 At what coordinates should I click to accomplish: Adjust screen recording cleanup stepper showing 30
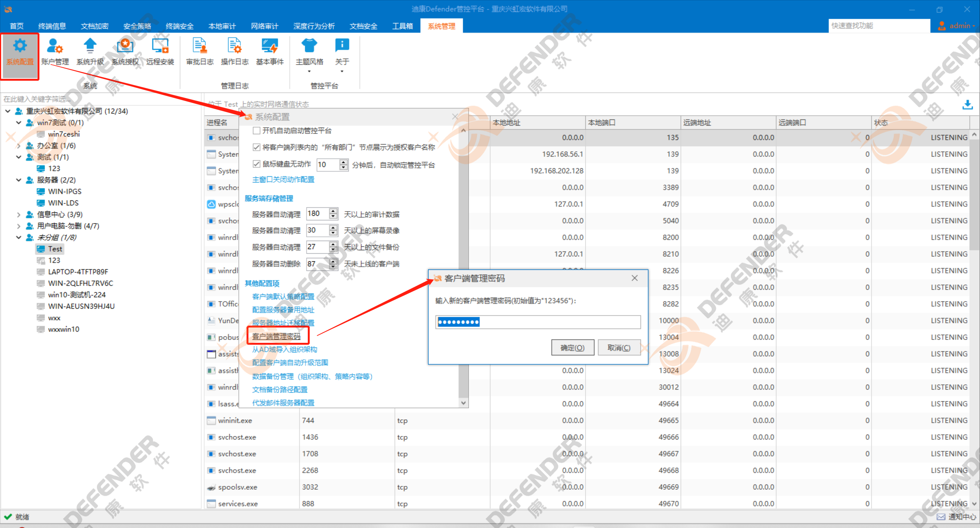coord(333,230)
